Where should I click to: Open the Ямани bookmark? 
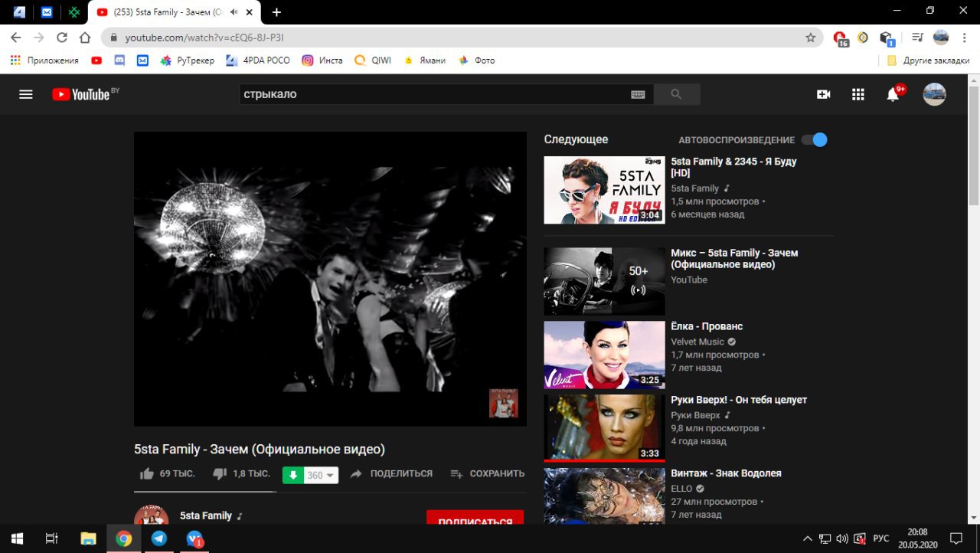pos(424,61)
